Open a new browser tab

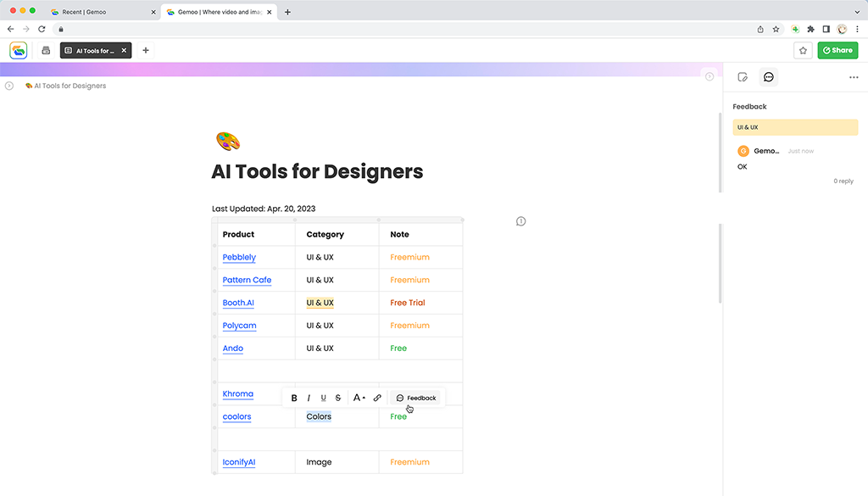[x=287, y=12]
